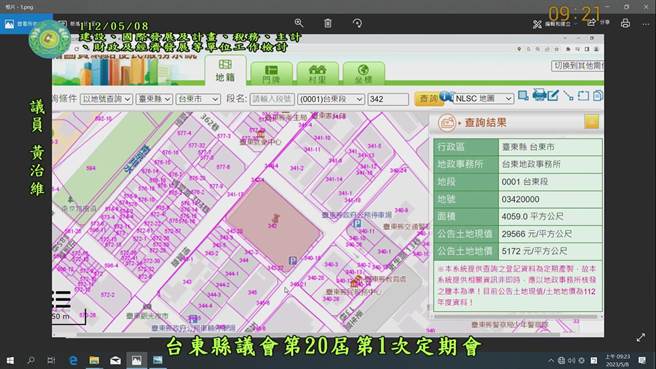Click the 切換到其他圖台 switch button

(x=578, y=66)
